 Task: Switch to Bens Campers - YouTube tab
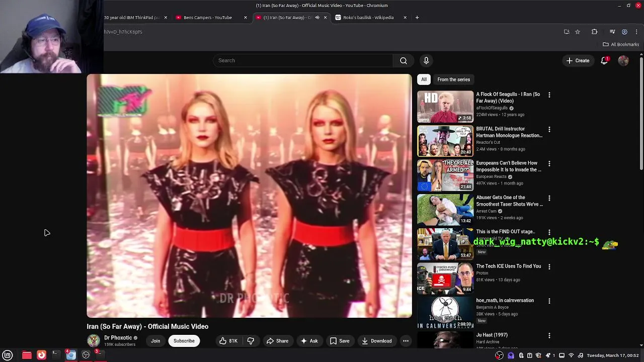[x=211, y=18]
